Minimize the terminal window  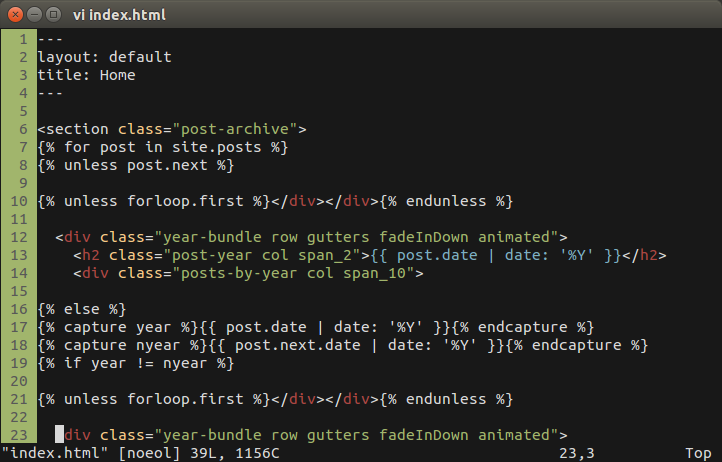[x=35, y=15]
